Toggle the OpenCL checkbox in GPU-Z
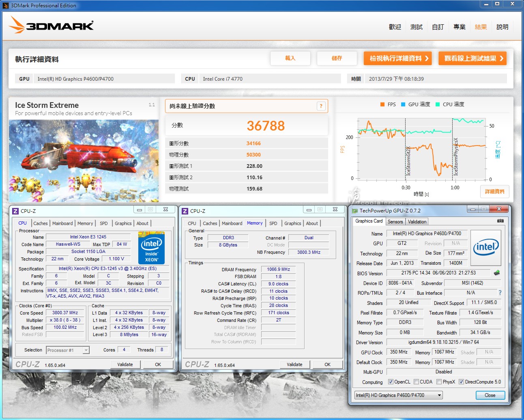The height and width of the screenshot is (420, 524). click(x=391, y=382)
